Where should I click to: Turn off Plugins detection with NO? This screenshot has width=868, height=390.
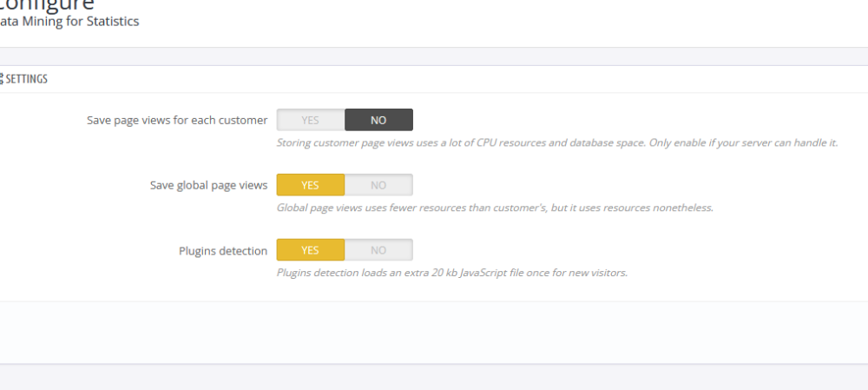[x=378, y=250]
